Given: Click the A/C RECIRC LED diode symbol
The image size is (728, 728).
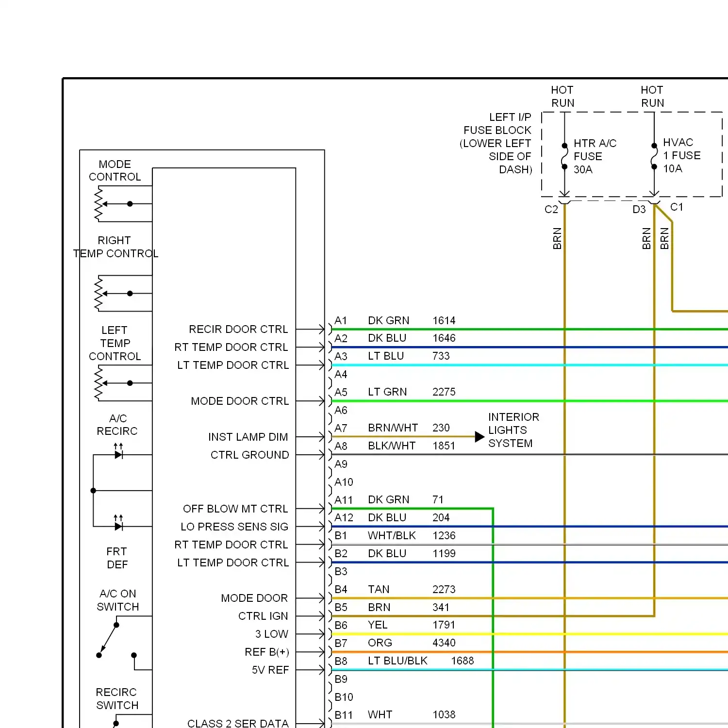Looking at the screenshot, I should (118, 451).
